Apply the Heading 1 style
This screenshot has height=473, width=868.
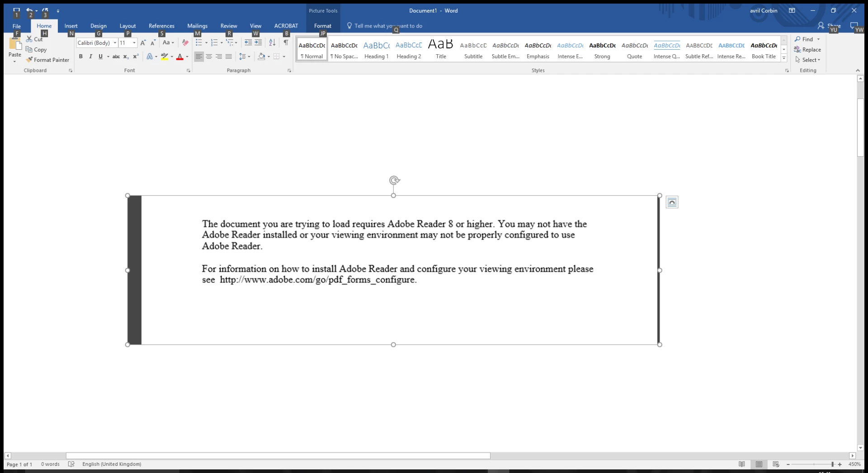click(x=377, y=49)
